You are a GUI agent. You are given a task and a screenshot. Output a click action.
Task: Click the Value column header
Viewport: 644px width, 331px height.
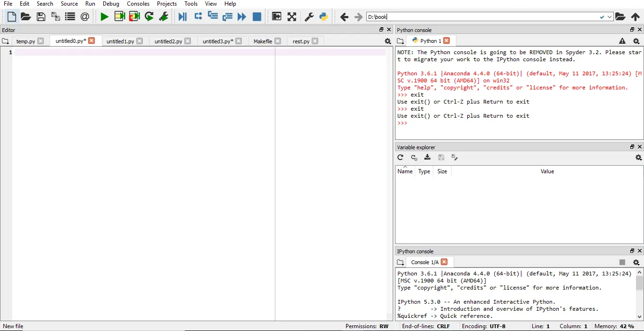pos(547,171)
